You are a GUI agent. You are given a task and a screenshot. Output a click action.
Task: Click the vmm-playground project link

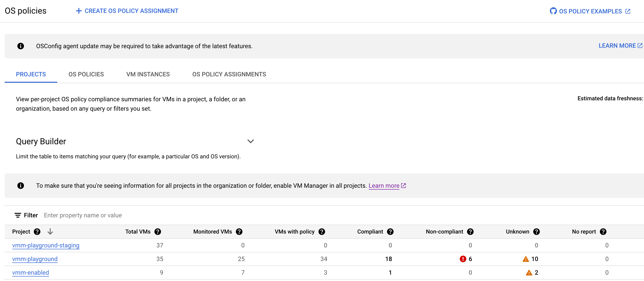(x=35, y=259)
